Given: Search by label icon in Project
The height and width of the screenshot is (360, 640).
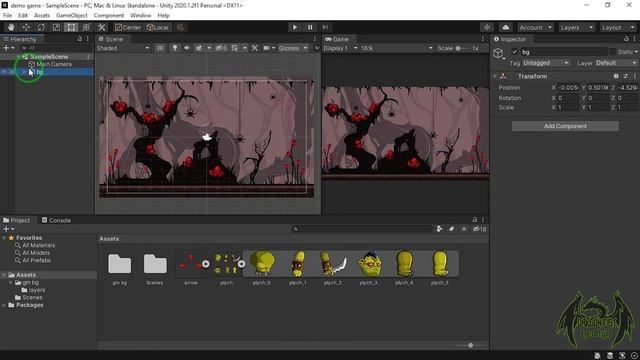Looking at the screenshot, I should (451, 229).
